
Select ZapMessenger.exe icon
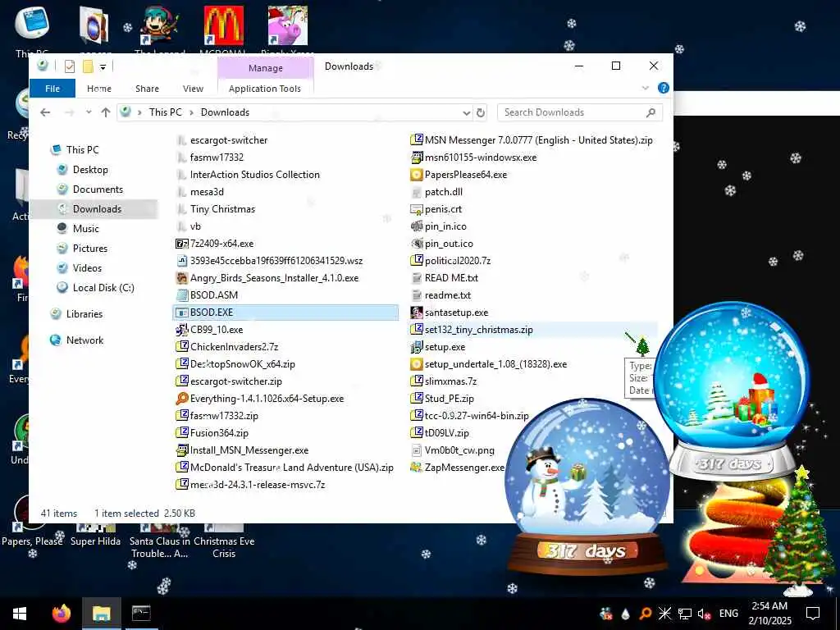coord(417,467)
